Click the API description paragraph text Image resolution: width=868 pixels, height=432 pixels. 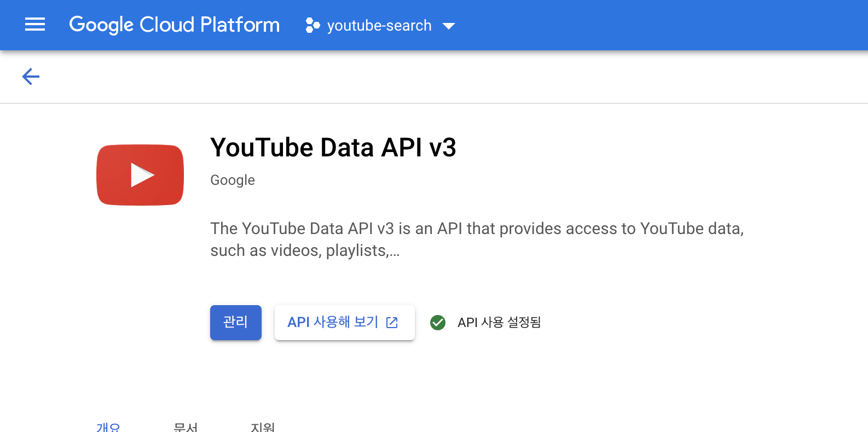(477, 240)
